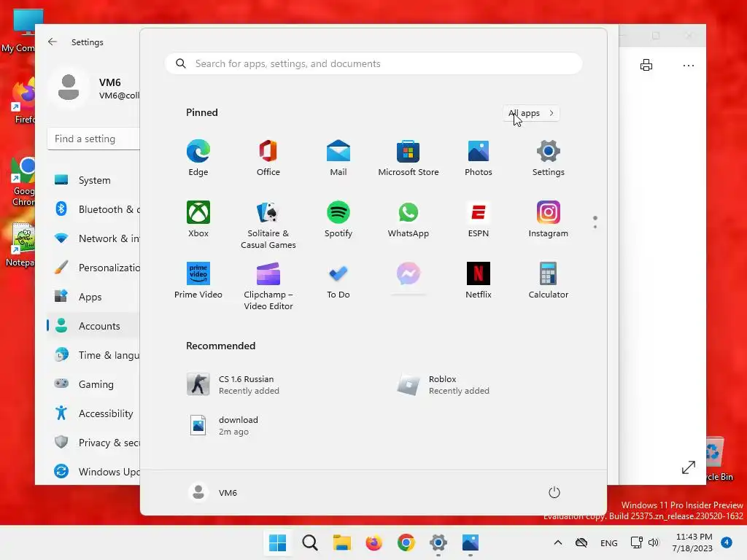Expand the All apps list
747x560 pixels.
click(531, 113)
